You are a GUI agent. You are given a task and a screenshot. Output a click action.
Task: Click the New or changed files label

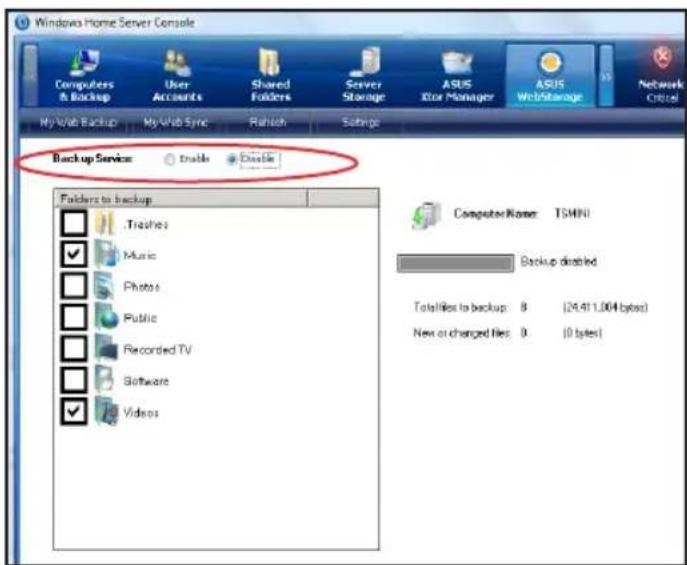[462, 333]
